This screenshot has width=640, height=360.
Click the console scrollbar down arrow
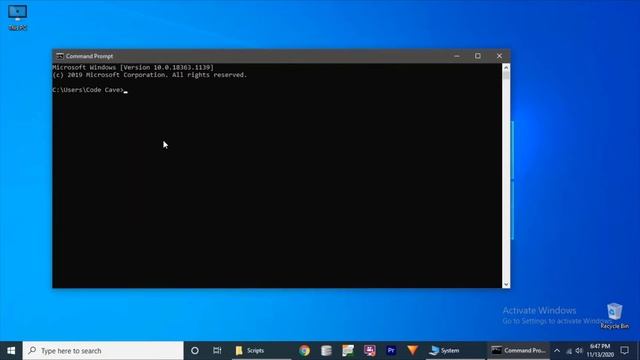point(506,284)
